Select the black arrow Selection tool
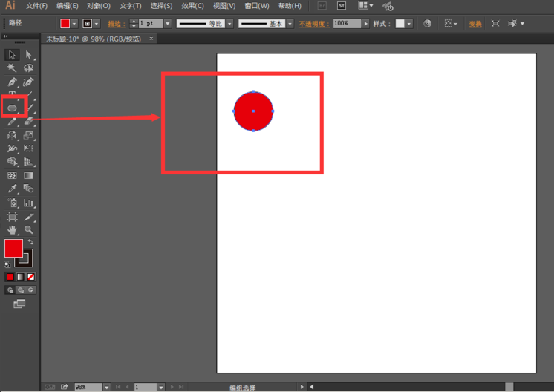Screen dimensions: 554x392 pyautogui.click(x=12, y=54)
